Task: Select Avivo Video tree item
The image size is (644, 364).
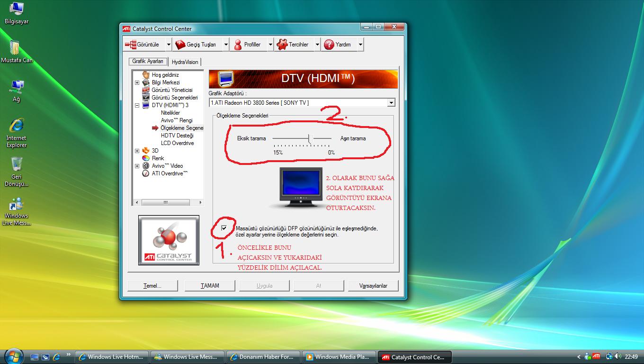Action: [167, 166]
